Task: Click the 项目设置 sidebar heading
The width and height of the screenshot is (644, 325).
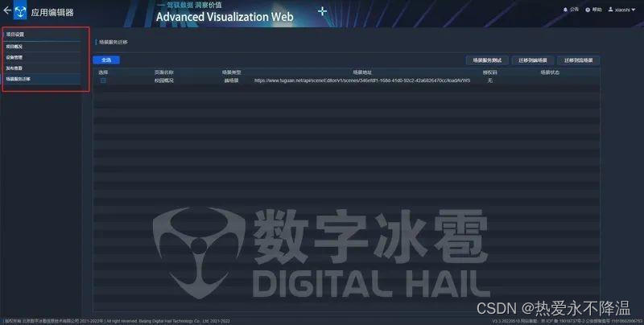Action: [15, 35]
